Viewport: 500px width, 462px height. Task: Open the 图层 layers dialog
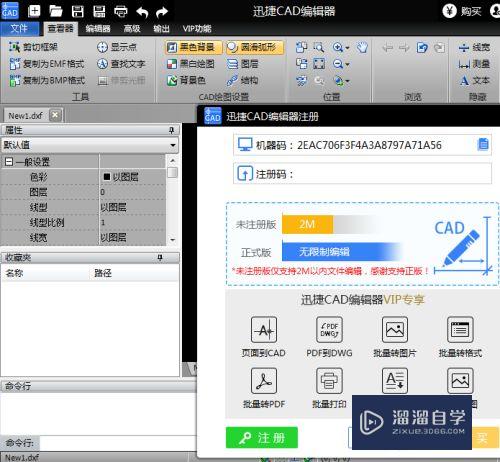click(x=242, y=64)
